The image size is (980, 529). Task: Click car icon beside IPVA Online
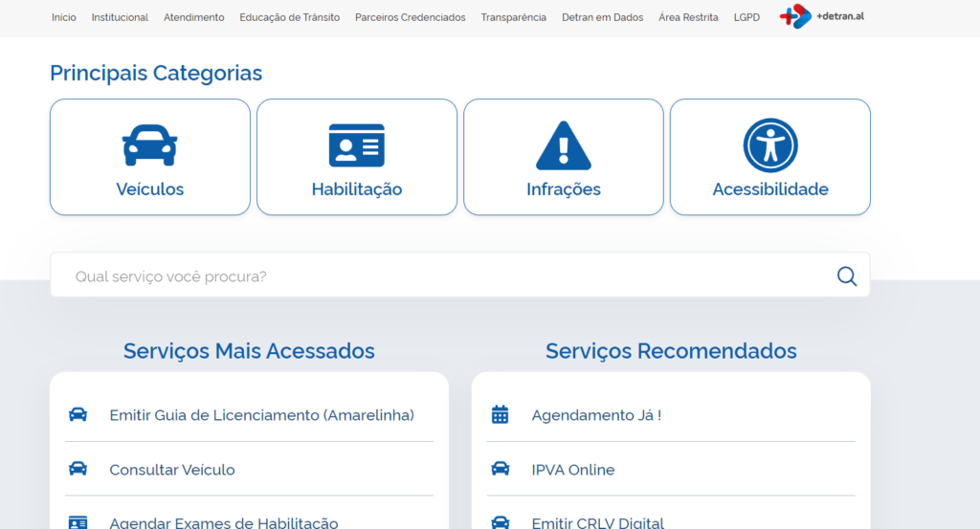(500, 469)
